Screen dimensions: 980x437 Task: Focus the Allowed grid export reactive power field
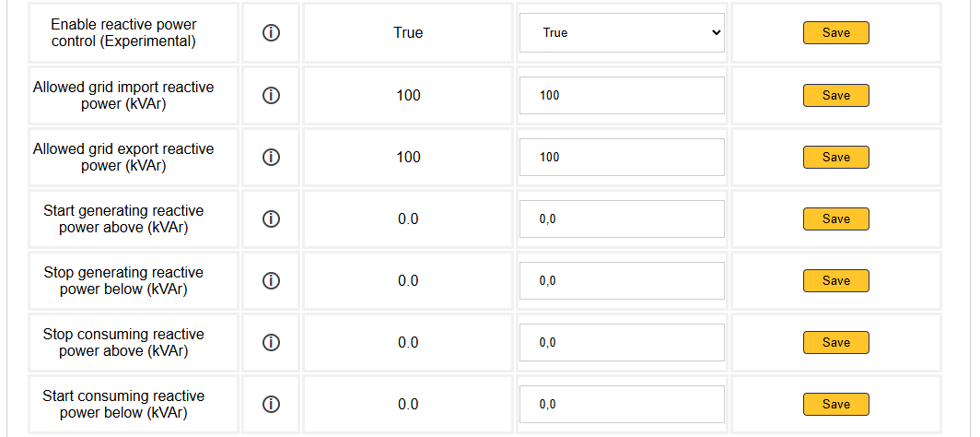pos(622,157)
